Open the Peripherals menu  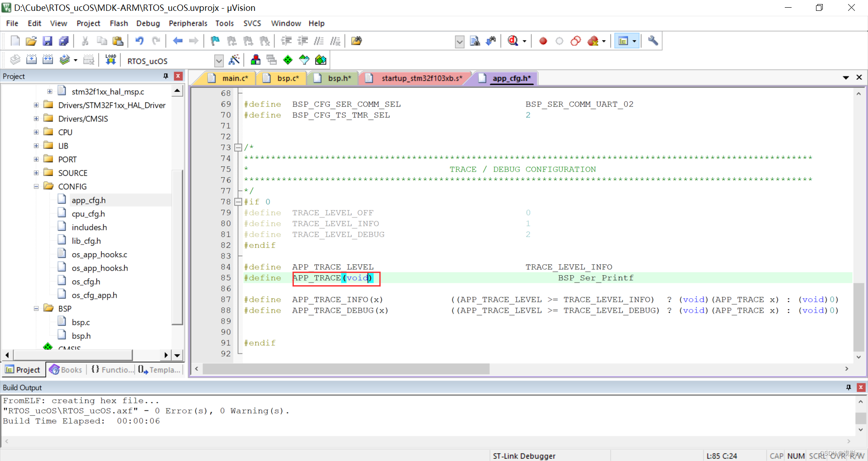click(x=188, y=24)
